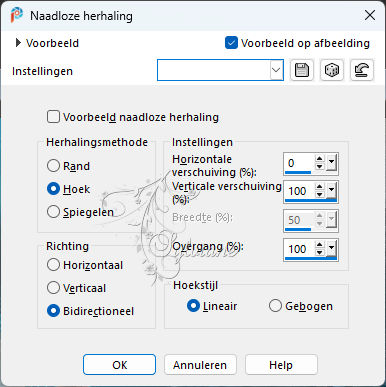386x387 pixels.
Task: Select the Rand repeat method
Action: tap(53, 166)
